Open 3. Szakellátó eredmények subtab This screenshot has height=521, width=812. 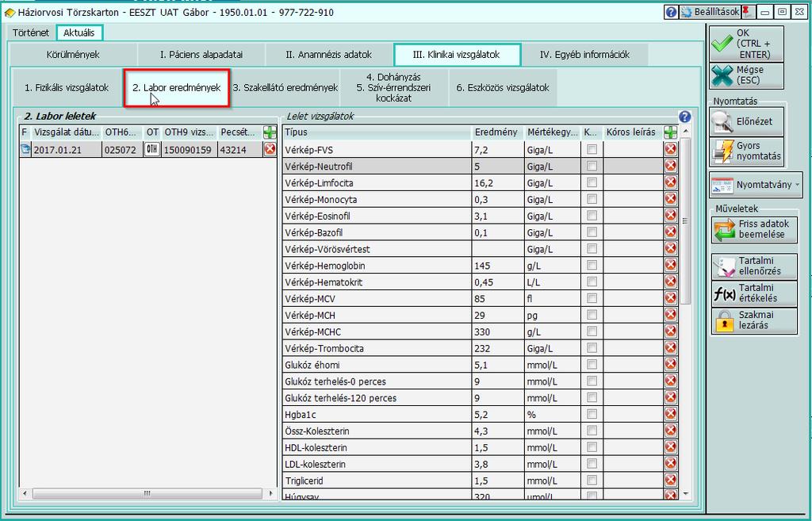pyautogui.click(x=285, y=87)
